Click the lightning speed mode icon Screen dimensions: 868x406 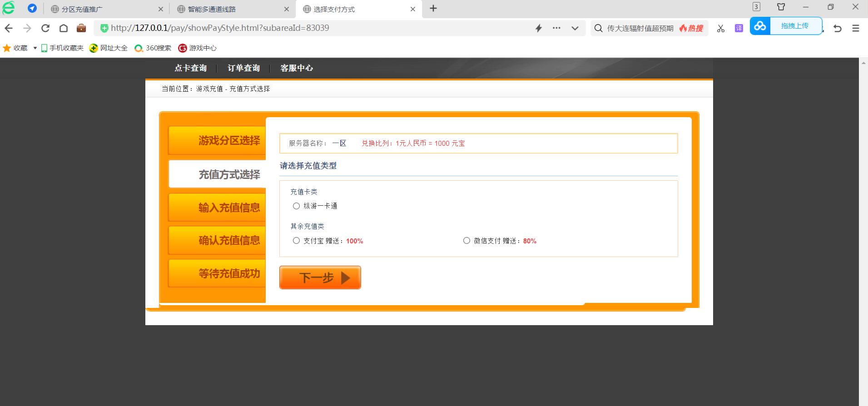539,28
